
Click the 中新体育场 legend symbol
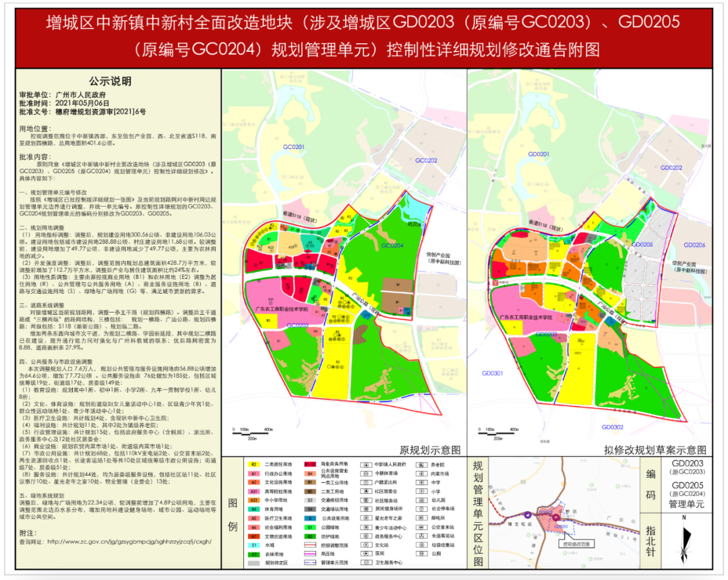point(366,474)
